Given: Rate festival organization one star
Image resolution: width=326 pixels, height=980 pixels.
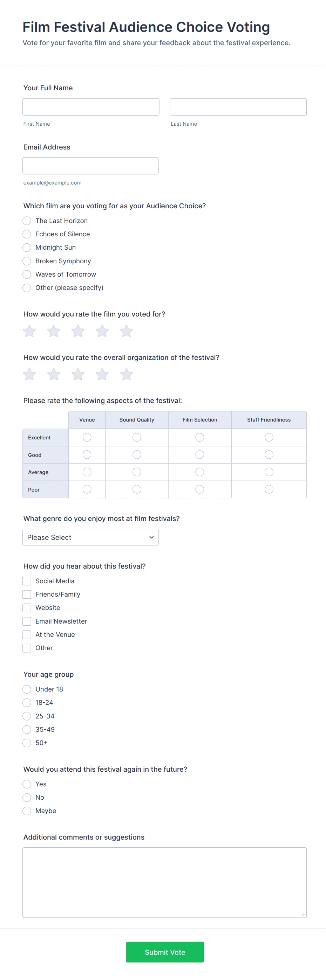Looking at the screenshot, I should 29,375.
